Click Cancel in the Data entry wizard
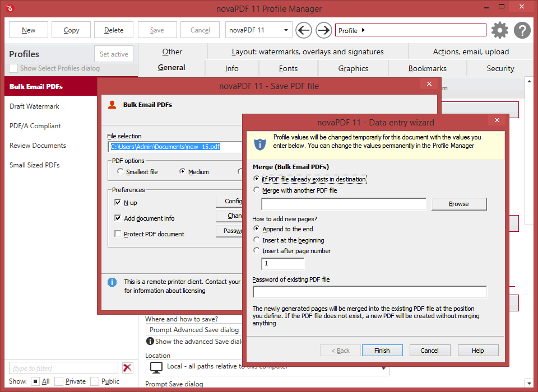The width and height of the screenshot is (538, 392). coord(429,350)
